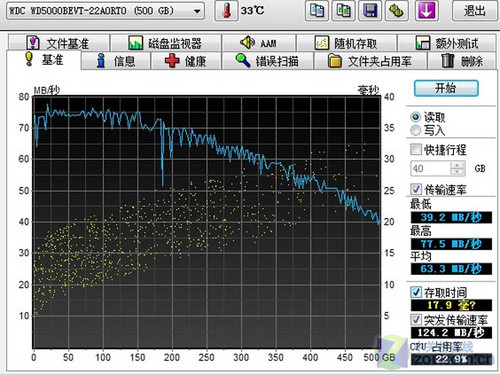Click the blue info icon on 信息 tab
The height and width of the screenshot is (375, 500).
point(101,61)
